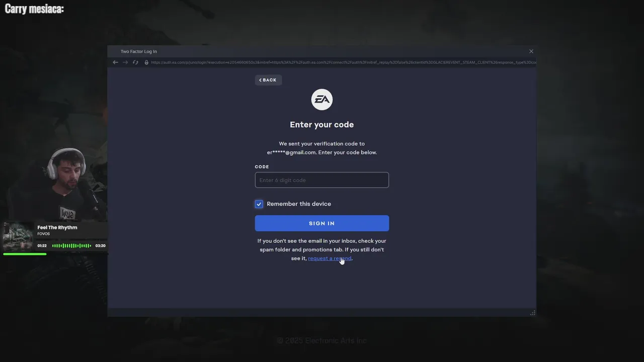Click the request a resend link

pos(330,258)
